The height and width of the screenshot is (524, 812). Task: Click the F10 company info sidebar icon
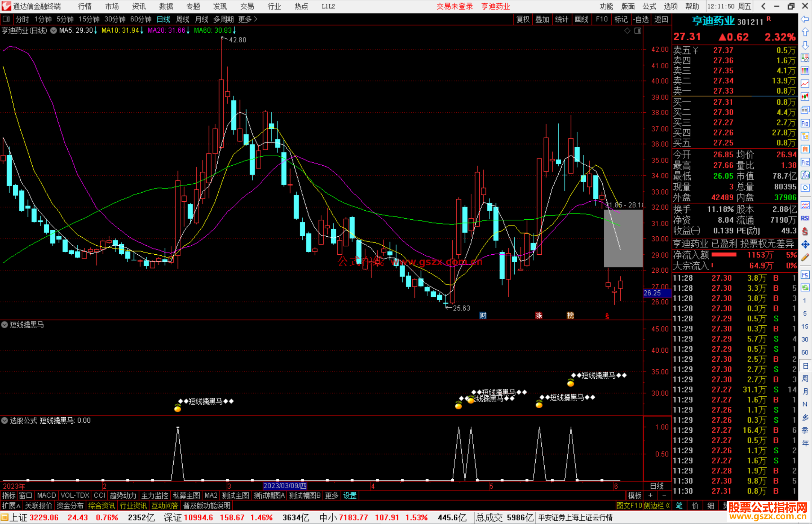(x=805, y=123)
